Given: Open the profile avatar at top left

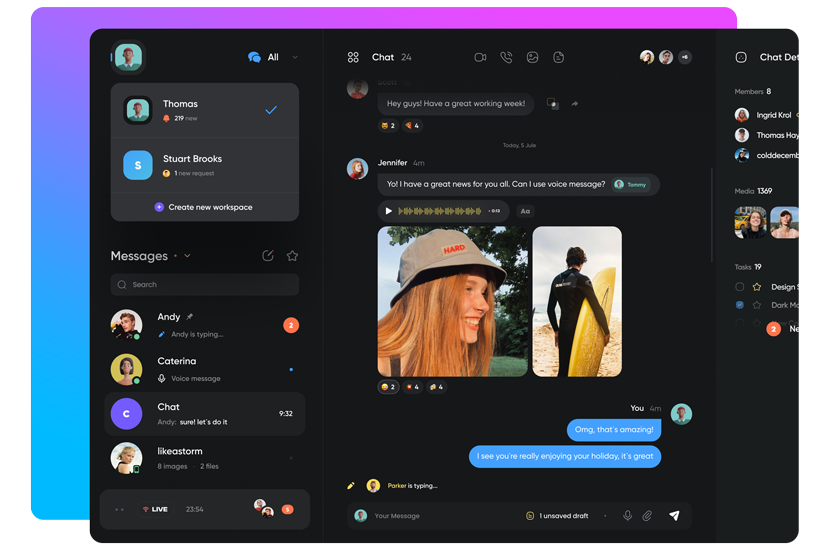Looking at the screenshot, I should click(x=129, y=57).
